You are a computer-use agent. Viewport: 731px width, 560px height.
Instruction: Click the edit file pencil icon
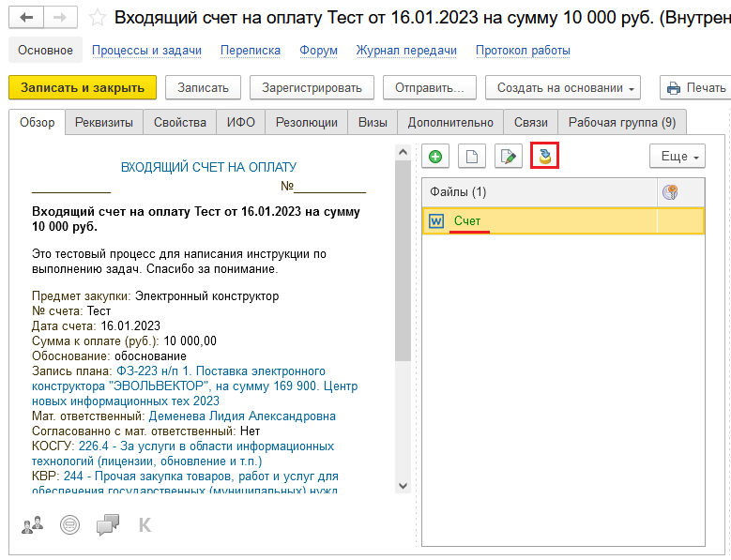click(x=508, y=157)
